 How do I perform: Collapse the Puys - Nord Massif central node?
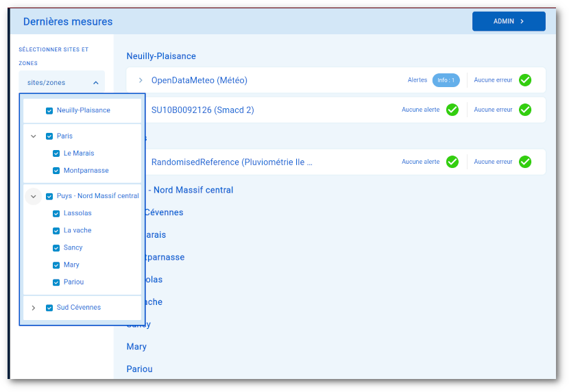34,197
